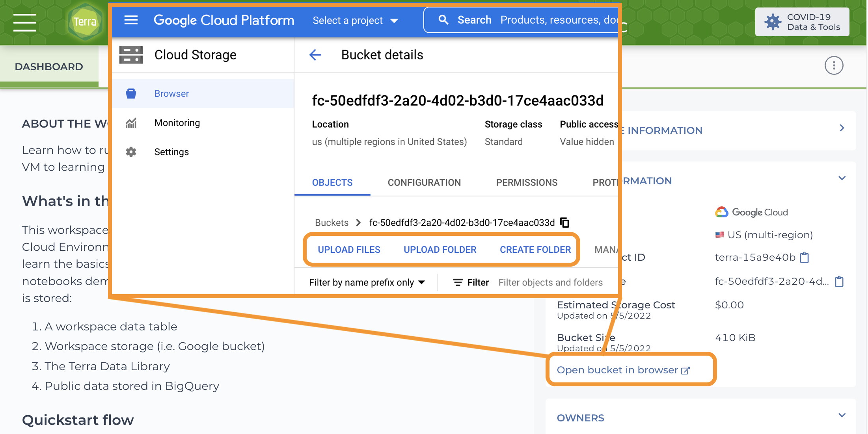Click the $0.00 estimated storage cost value
Screen dimensions: 868x434
tap(729, 305)
